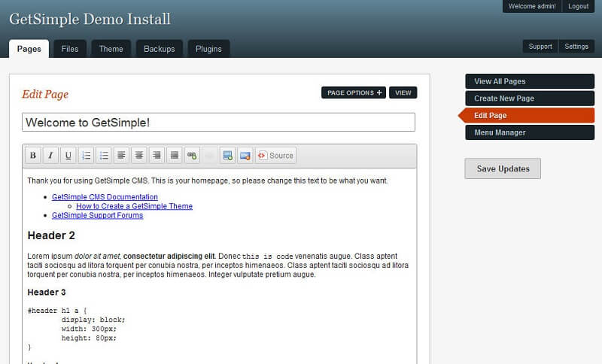Image resolution: width=602 pixels, height=364 pixels.
Task: Open the Settings page
Action: tap(576, 47)
